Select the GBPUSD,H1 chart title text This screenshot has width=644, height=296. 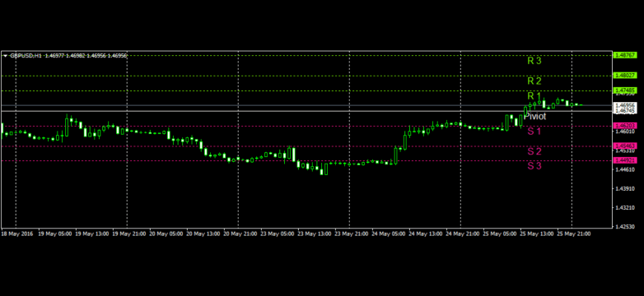pyautogui.click(x=26, y=55)
